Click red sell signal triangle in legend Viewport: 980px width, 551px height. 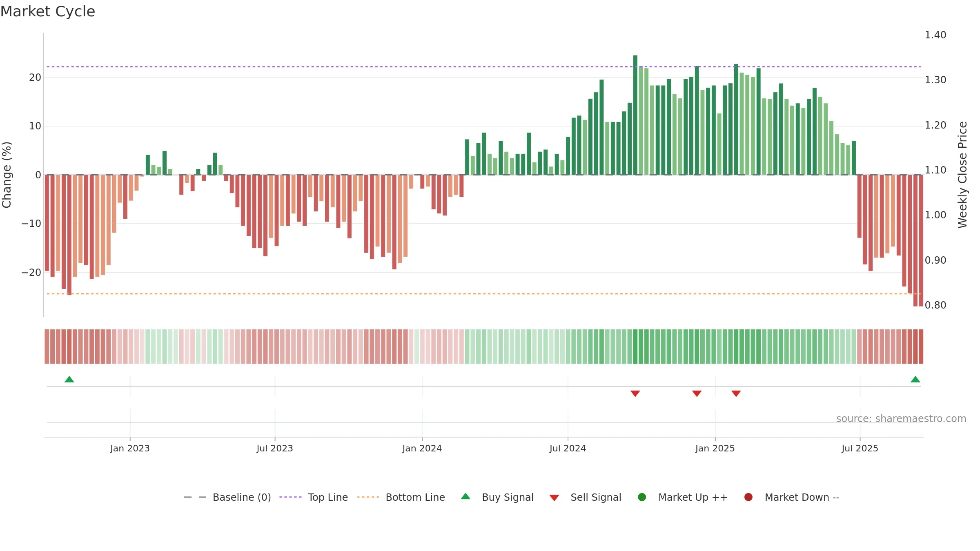pyautogui.click(x=554, y=498)
